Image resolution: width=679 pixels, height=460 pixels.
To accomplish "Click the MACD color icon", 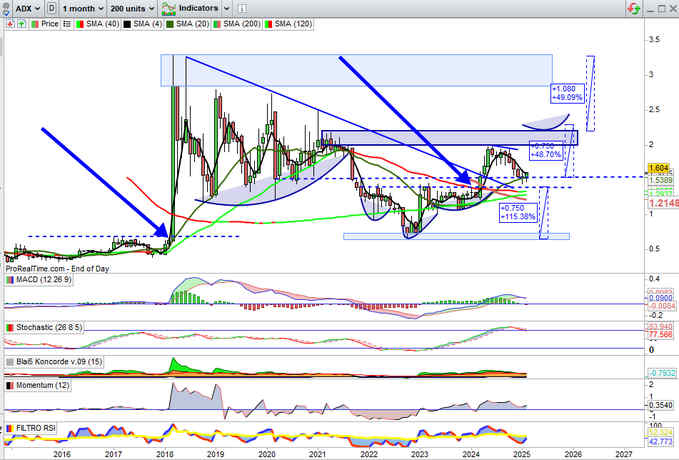I will (10, 280).
